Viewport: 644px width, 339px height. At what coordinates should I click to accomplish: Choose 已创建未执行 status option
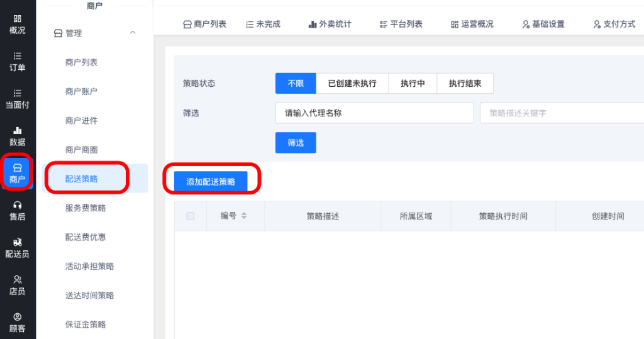tap(352, 84)
